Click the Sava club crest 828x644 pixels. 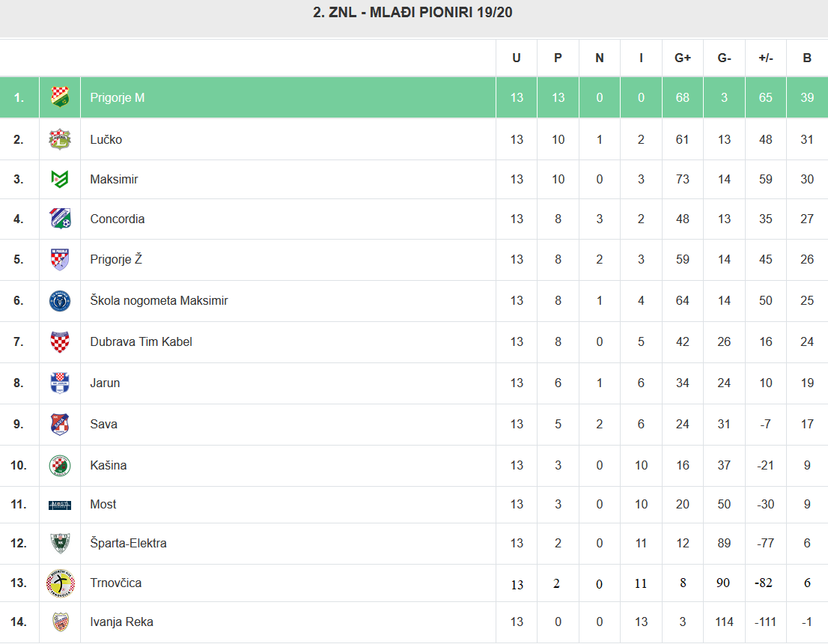(60, 425)
